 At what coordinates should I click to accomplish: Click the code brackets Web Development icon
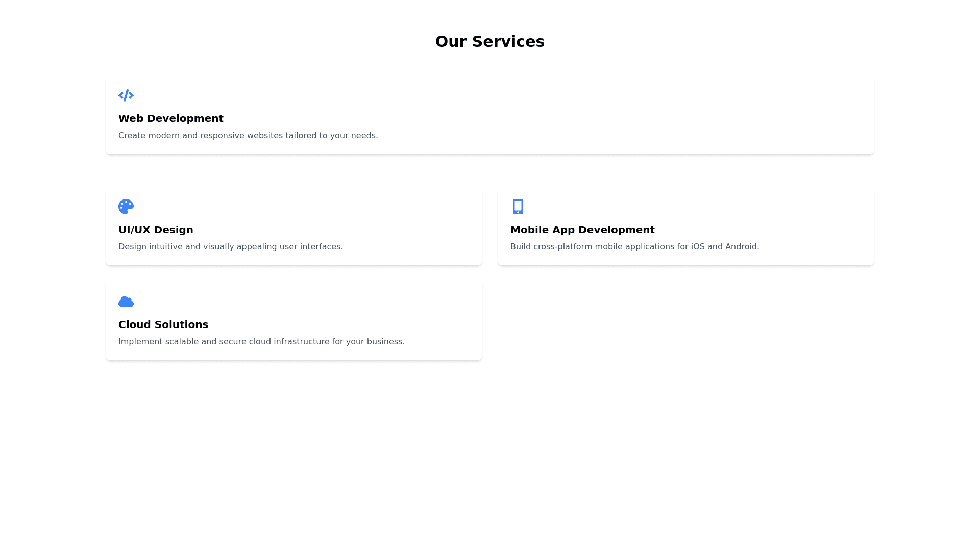coord(126,95)
